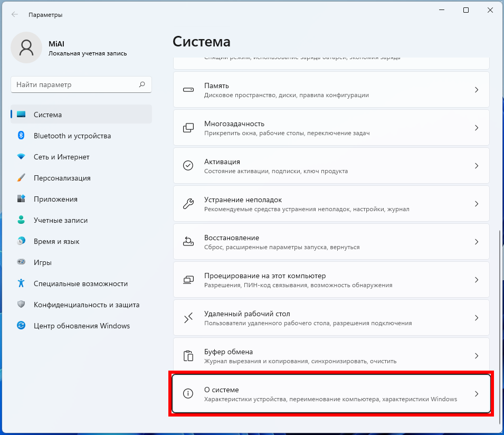Expand the Восстановление chevron arrow
This screenshot has width=504, height=435.
coord(476,242)
